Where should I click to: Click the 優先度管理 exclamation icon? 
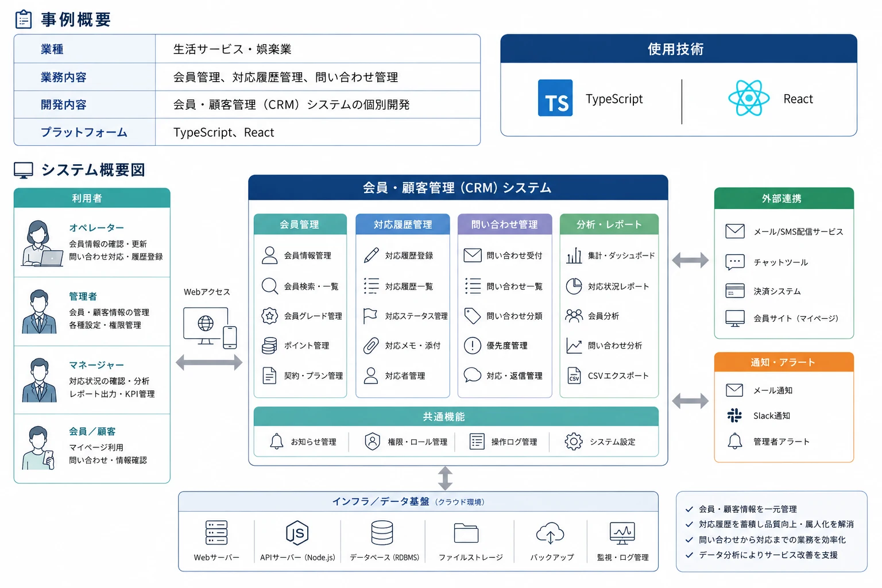point(472,345)
